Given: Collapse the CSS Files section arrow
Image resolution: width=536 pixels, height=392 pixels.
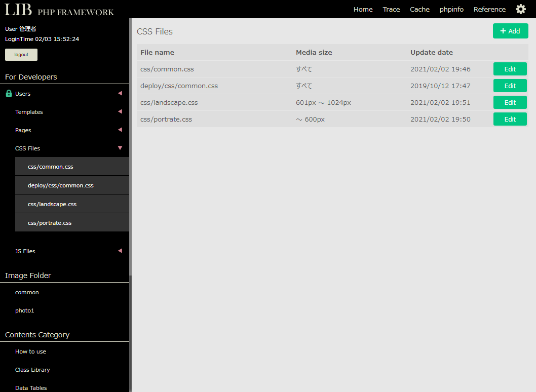Looking at the screenshot, I should 120,148.
